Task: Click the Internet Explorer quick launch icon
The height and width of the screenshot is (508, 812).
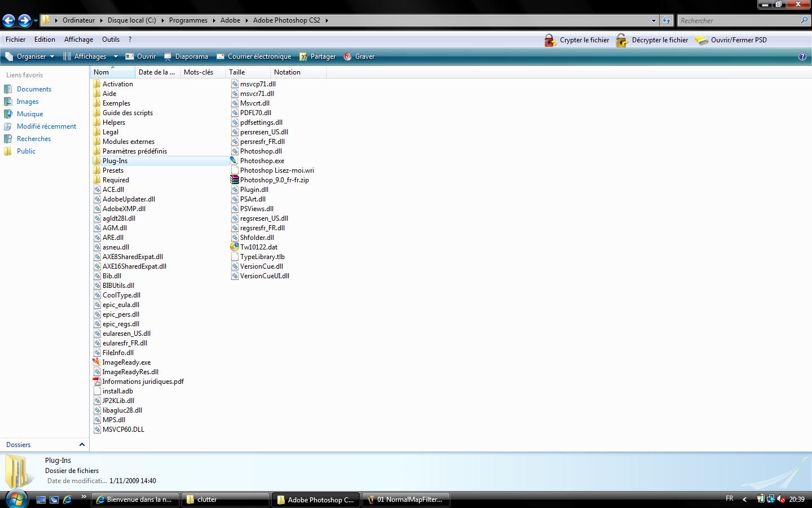Action: click(x=67, y=500)
